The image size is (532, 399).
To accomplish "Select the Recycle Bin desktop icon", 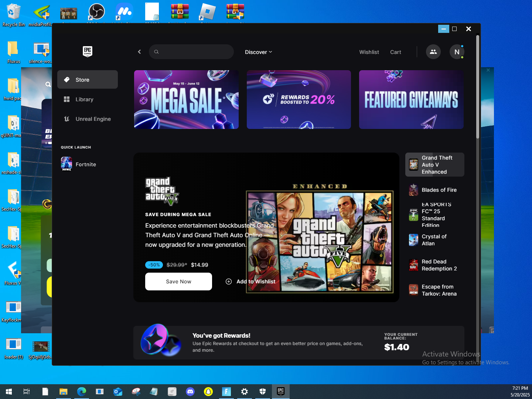I will (13, 15).
